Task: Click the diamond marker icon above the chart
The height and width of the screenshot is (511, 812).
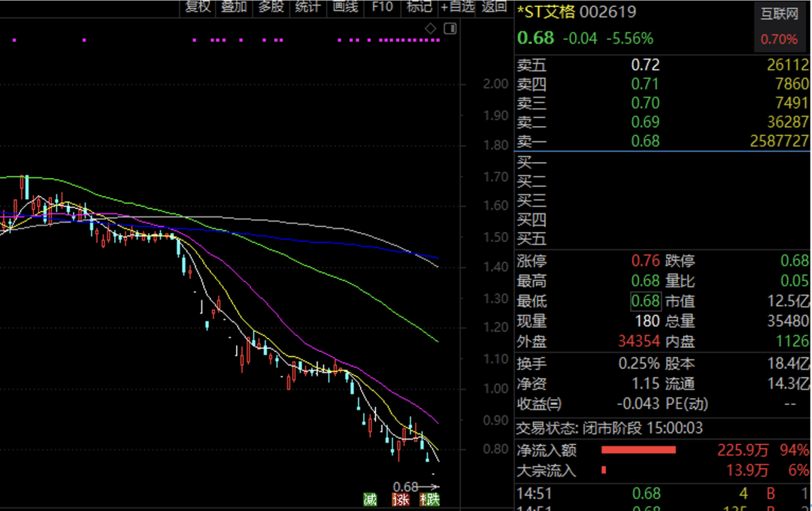Action: [430, 29]
